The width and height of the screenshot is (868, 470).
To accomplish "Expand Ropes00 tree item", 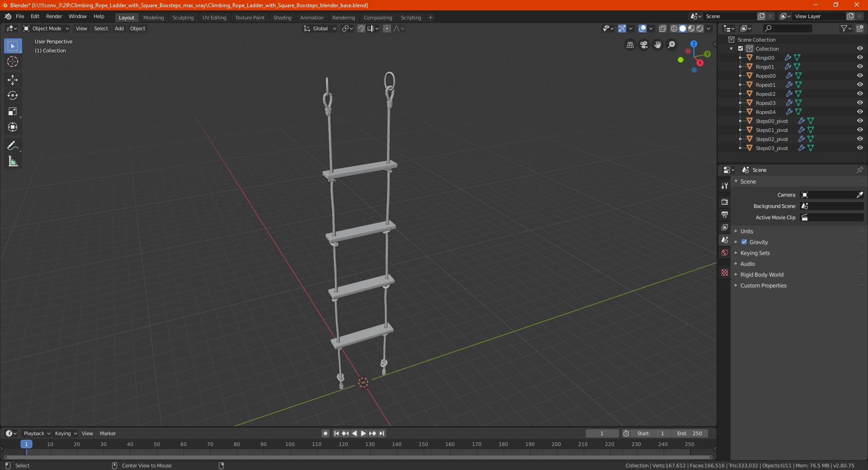I will click(741, 76).
